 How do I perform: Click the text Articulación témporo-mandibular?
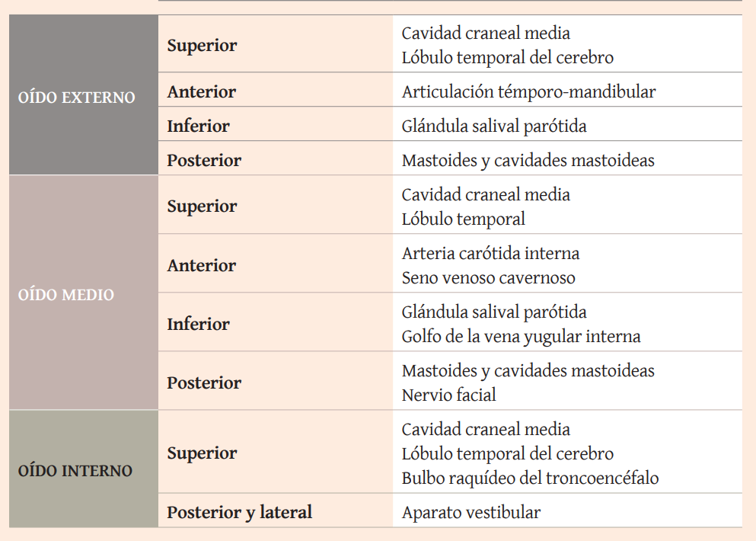click(x=528, y=92)
